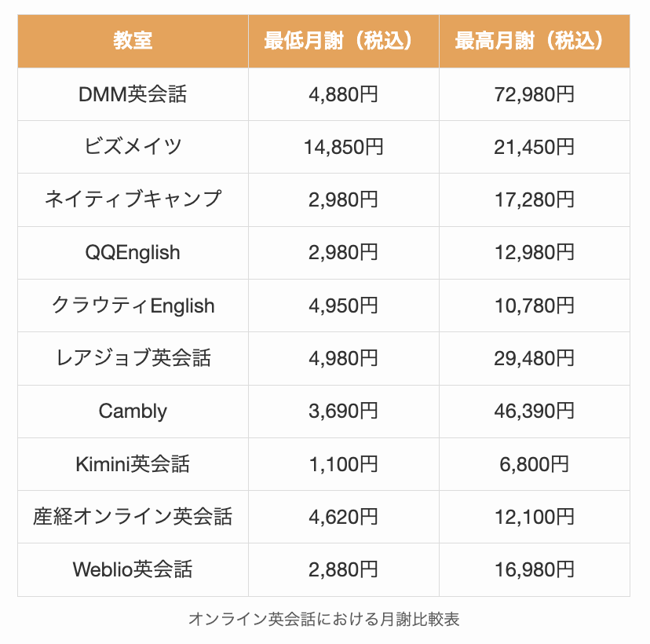Screen dimensions: 650x644
Task: Select the Weblio英会話 cell
Action: tap(133, 569)
